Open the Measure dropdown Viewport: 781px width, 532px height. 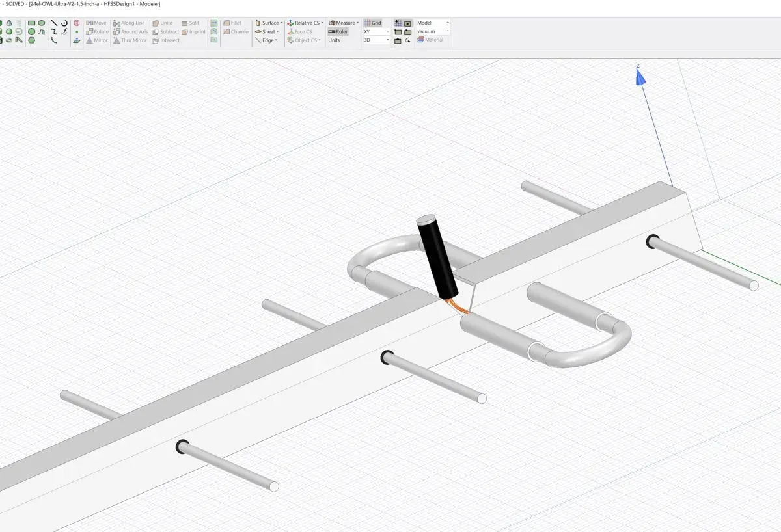(x=344, y=23)
